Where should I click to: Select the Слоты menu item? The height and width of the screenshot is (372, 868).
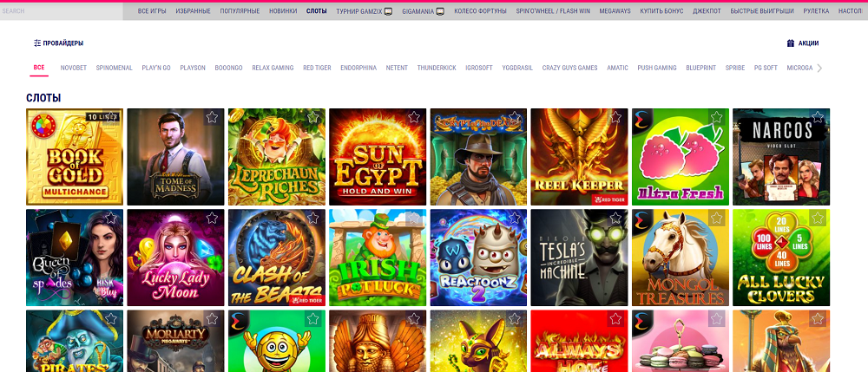tap(317, 11)
